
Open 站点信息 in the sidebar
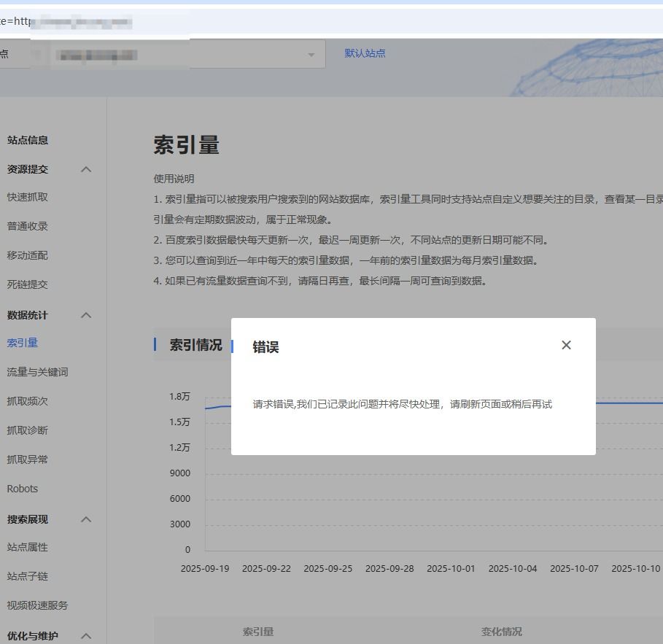tap(28, 140)
